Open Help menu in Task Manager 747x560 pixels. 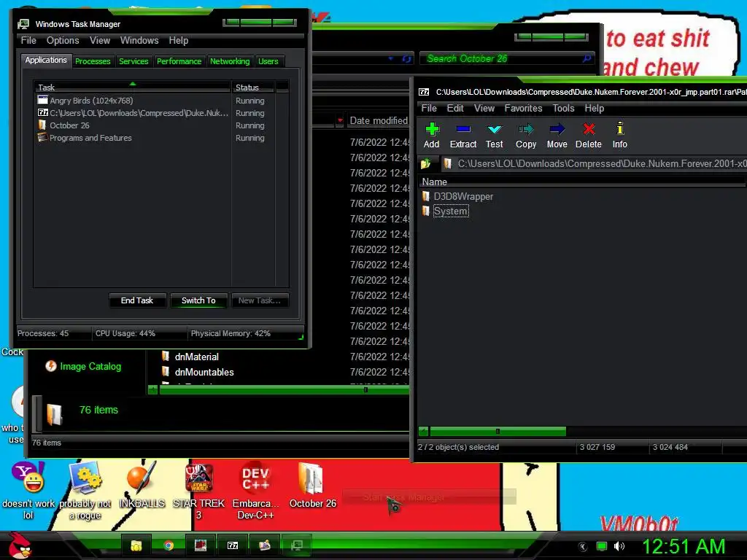[x=179, y=41]
